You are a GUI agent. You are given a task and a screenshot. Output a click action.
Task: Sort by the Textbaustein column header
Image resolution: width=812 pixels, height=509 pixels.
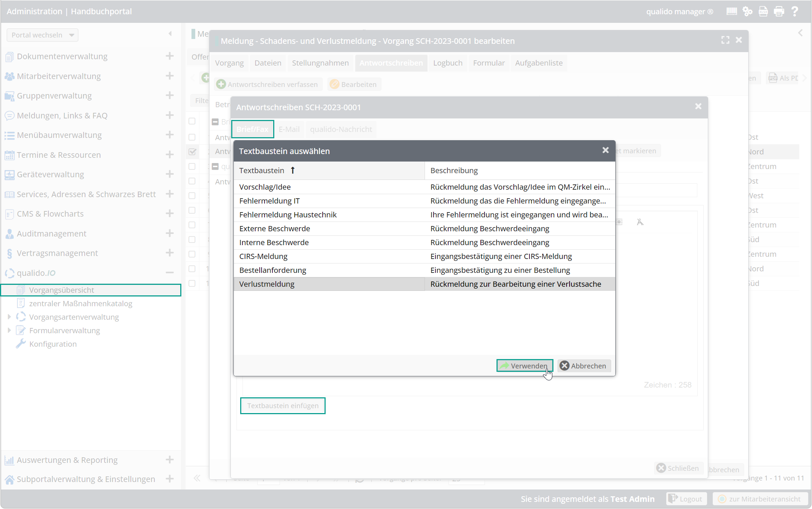click(x=329, y=171)
